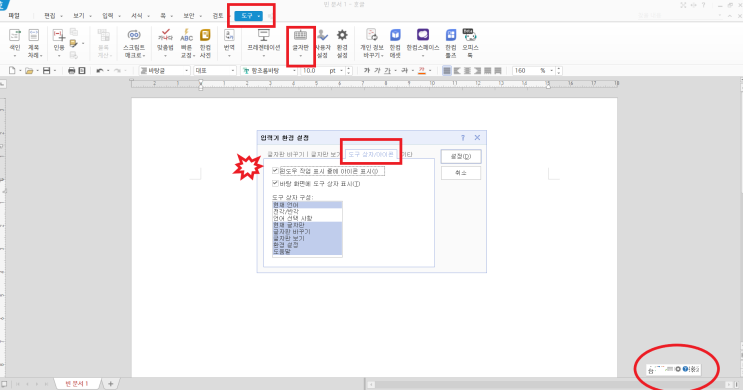Click the print toolbar icon

pyautogui.click(x=72, y=71)
